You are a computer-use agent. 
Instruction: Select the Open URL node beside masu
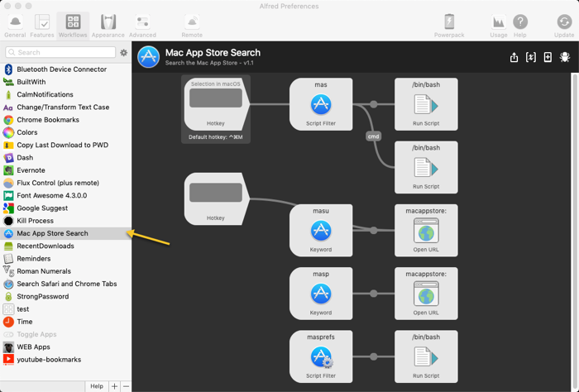(426, 231)
